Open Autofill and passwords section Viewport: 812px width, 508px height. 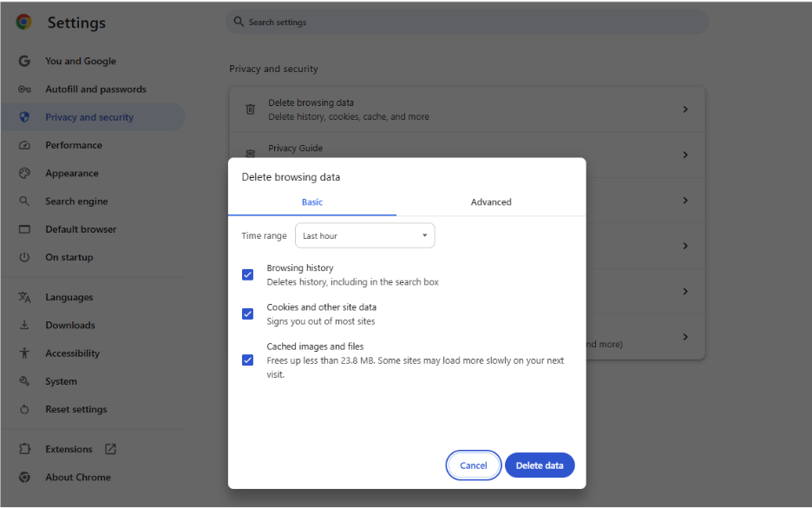[95, 89]
